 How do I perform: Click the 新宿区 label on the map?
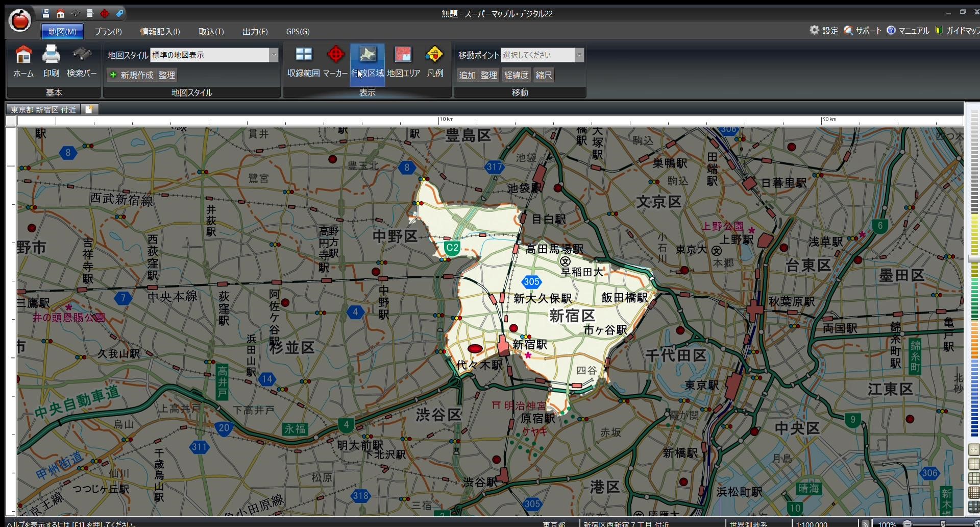(x=572, y=316)
